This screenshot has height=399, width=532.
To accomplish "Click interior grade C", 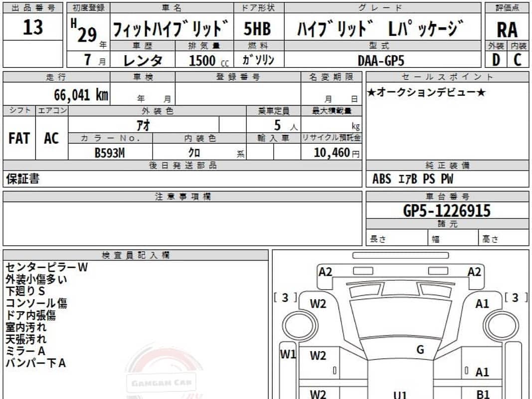I will (x=518, y=60).
